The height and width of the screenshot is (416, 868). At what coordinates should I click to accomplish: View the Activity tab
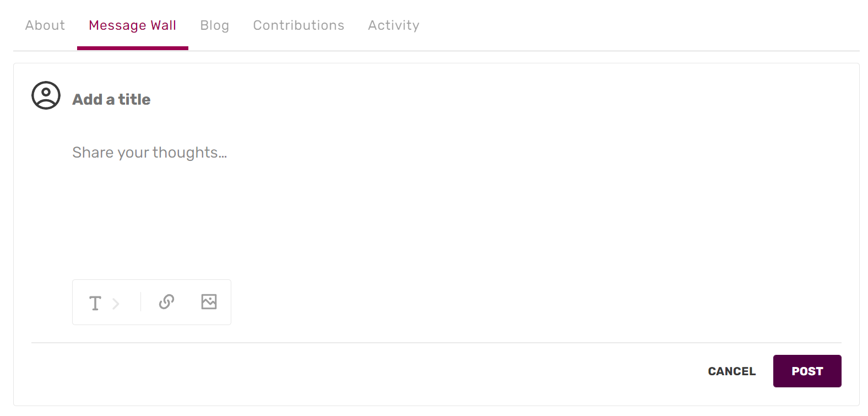(x=394, y=25)
